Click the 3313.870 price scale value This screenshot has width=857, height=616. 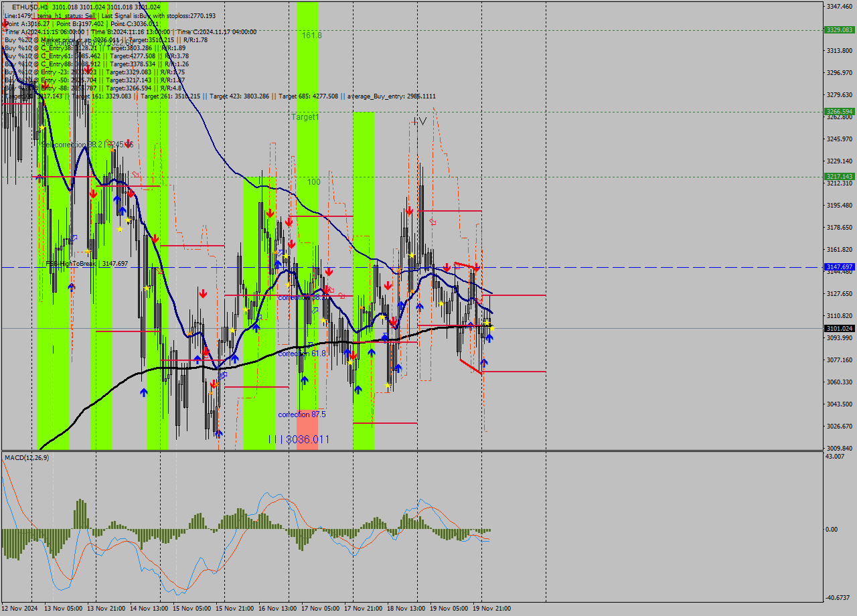click(839, 51)
